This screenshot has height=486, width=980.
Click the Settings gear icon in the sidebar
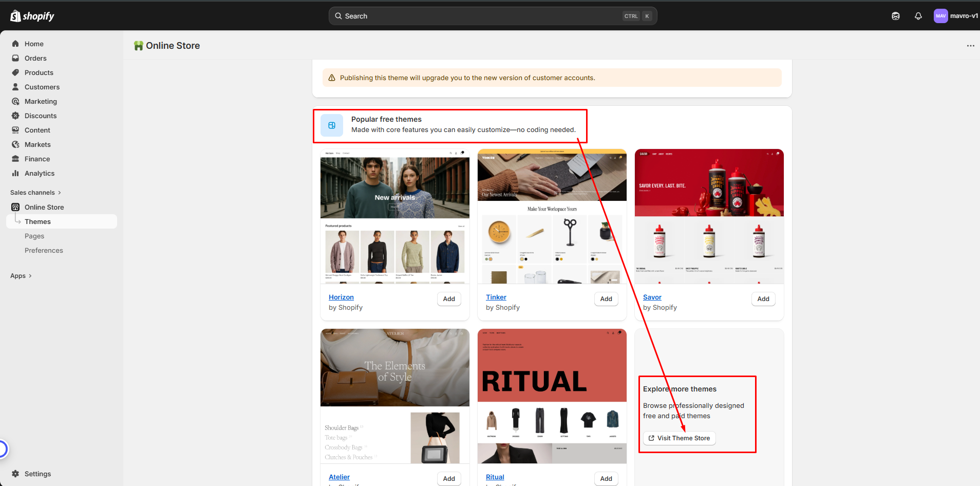tap(15, 474)
